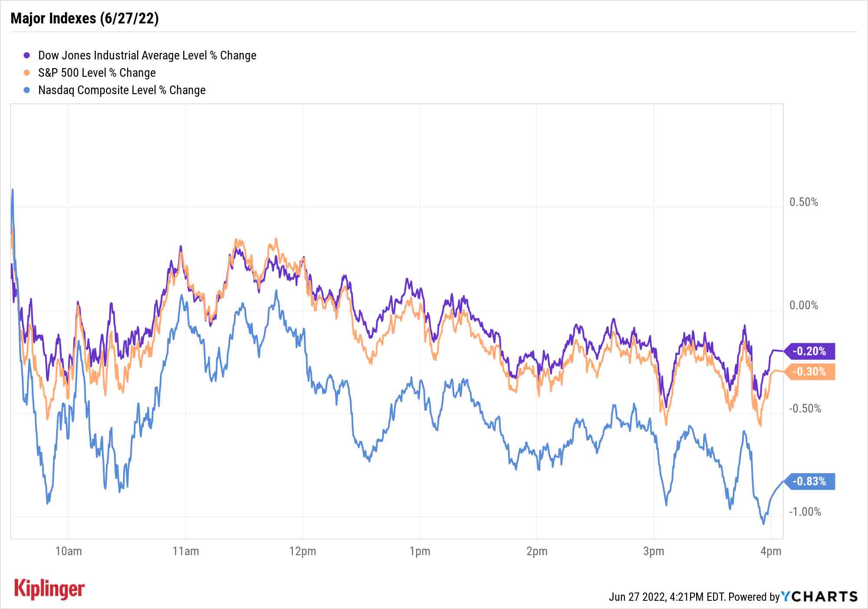Select the S&P 500 Level % Change label

(x=97, y=73)
